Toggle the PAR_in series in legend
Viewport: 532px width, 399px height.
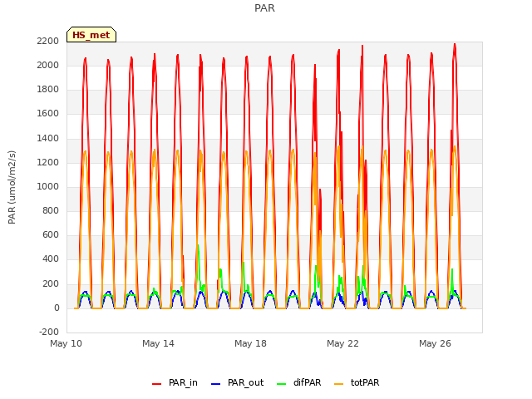coord(175,382)
